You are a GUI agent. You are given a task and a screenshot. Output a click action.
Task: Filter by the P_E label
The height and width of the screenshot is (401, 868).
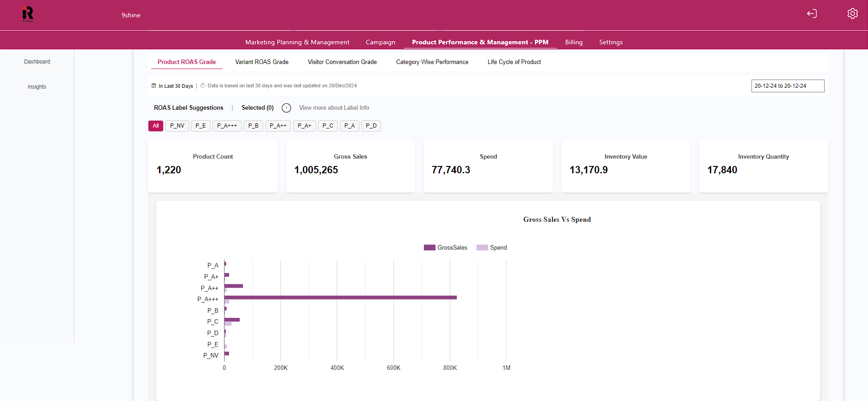click(201, 126)
